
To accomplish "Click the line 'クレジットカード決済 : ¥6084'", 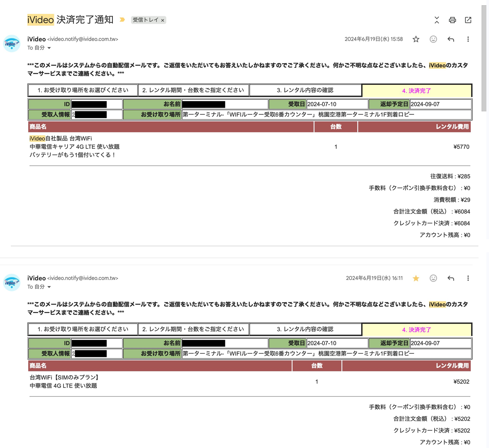I will coord(432,224).
